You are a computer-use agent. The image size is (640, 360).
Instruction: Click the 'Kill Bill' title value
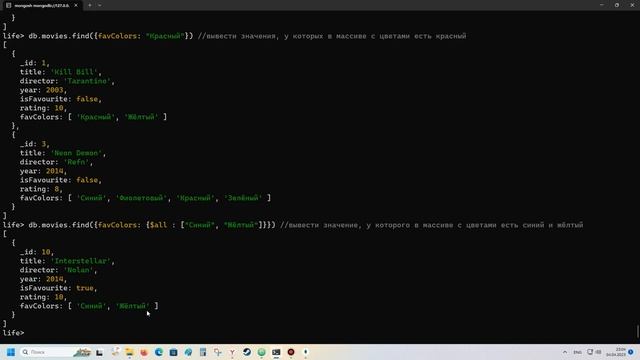click(75, 72)
